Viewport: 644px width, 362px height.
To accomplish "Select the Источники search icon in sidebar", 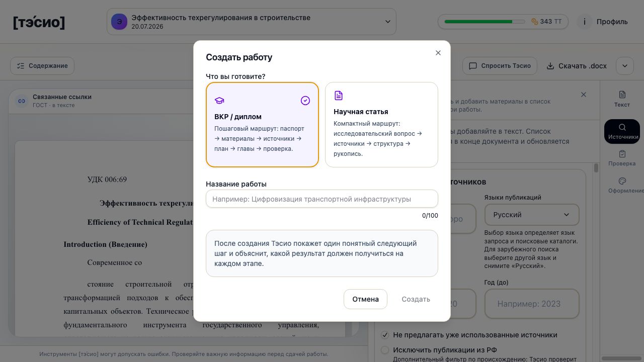I will (622, 127).
